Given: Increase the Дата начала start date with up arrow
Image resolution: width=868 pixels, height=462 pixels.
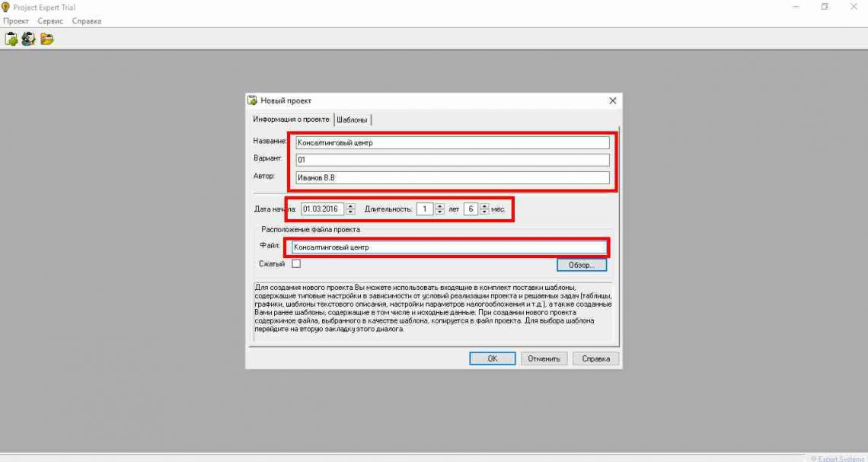Looking at the screenshot, I should 350,206.
